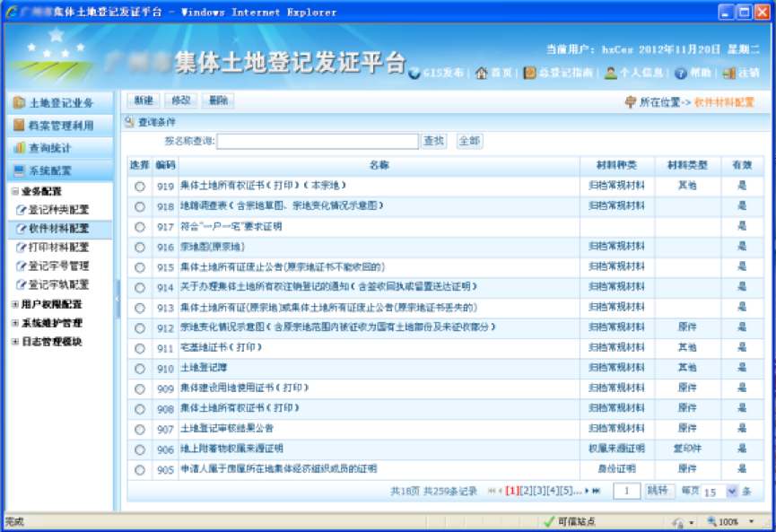The image size is (776, 532).
Task: Select the radio button for row 919
Action: coord(139,187)
